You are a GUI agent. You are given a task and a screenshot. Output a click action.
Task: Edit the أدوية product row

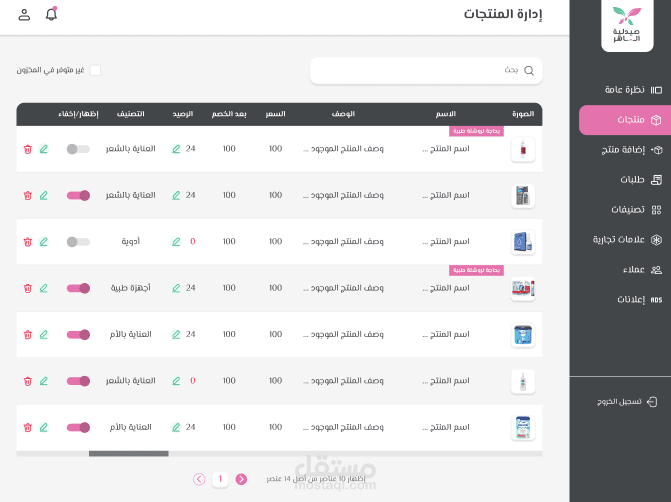(44, 242)
